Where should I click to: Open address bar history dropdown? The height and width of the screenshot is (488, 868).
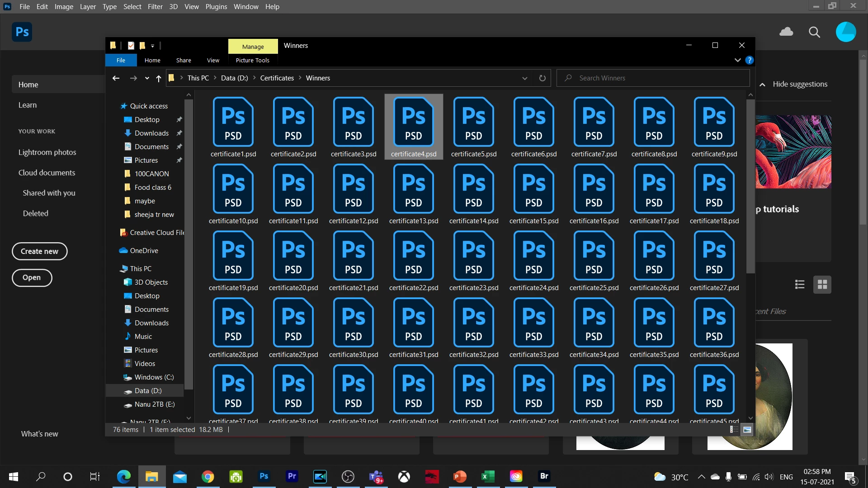pos(524,78)
